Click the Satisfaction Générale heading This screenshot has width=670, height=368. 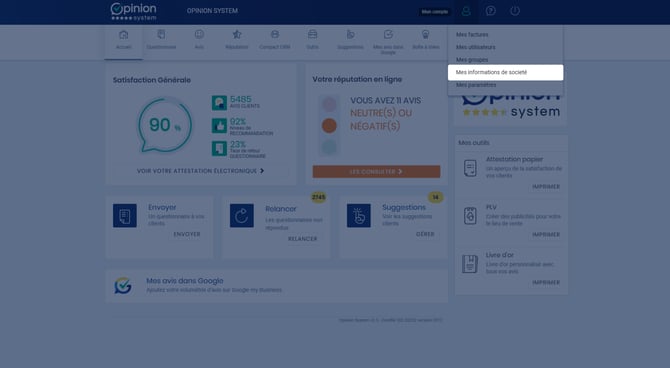[x=152, y=80]
